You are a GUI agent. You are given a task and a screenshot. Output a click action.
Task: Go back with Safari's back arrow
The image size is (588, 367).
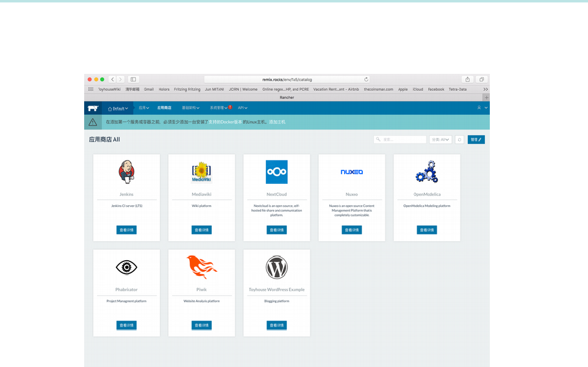(112, 79)
